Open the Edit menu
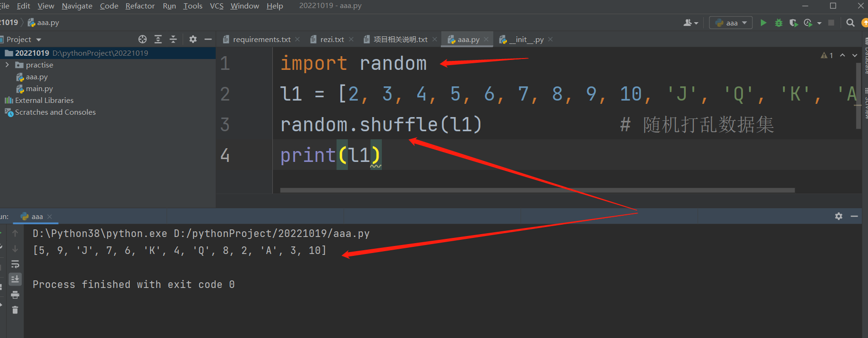The image size is (868, 338). pos(23,6)
